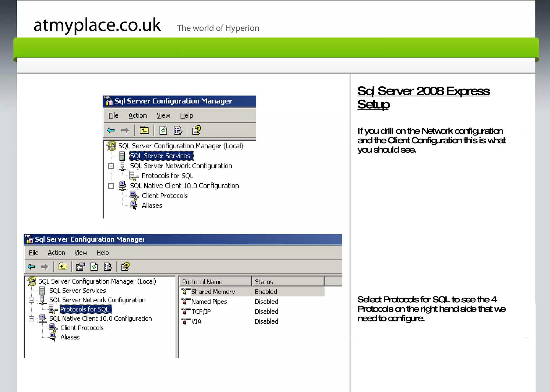Click Properties icon in lower window toolbar
The width and height of the screenshot is (550, 392).
coord(80,267)
